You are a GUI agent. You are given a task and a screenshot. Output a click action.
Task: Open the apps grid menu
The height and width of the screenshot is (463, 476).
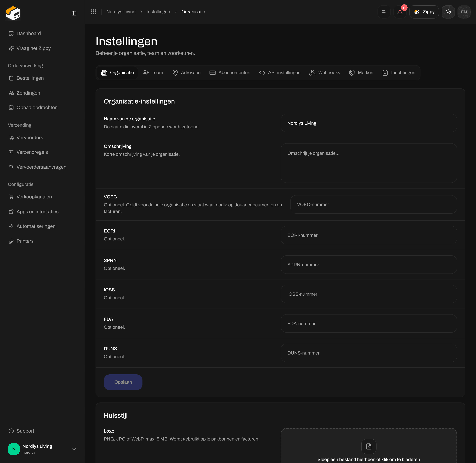pyautogui.click(x=94, y=12)
